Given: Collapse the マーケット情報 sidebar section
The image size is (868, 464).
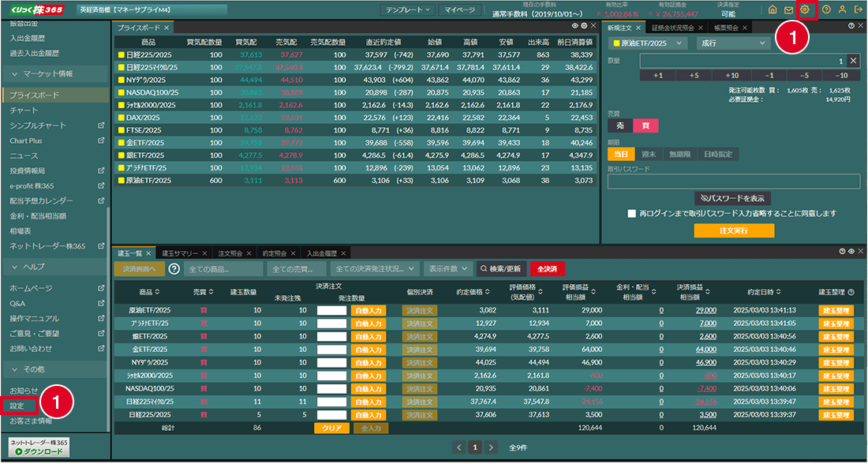Looking at the screenshot, I should click(54, 73).
